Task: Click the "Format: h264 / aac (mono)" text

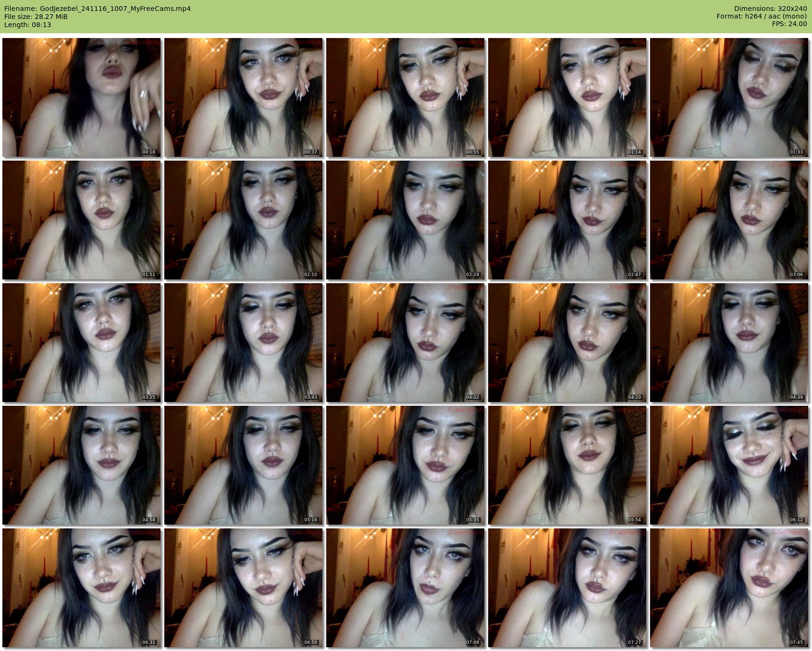Action: (x=762, y=17)
